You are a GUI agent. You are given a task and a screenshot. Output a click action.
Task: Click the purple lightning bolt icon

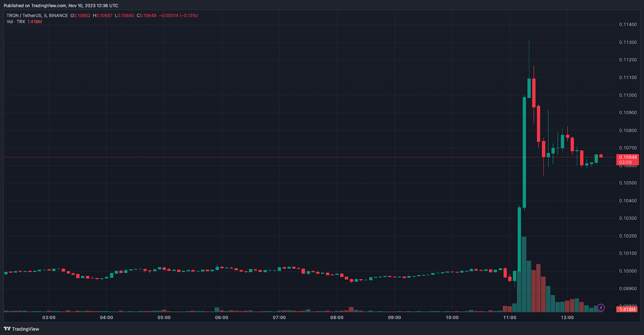pos(601,308)
